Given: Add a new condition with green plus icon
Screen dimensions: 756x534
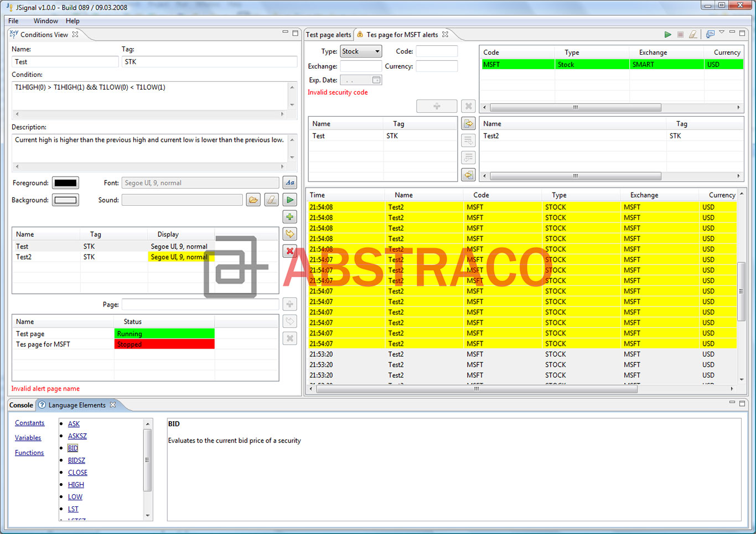Looking at the screenshot, I should pyautogui.click(x=289, y=216).
